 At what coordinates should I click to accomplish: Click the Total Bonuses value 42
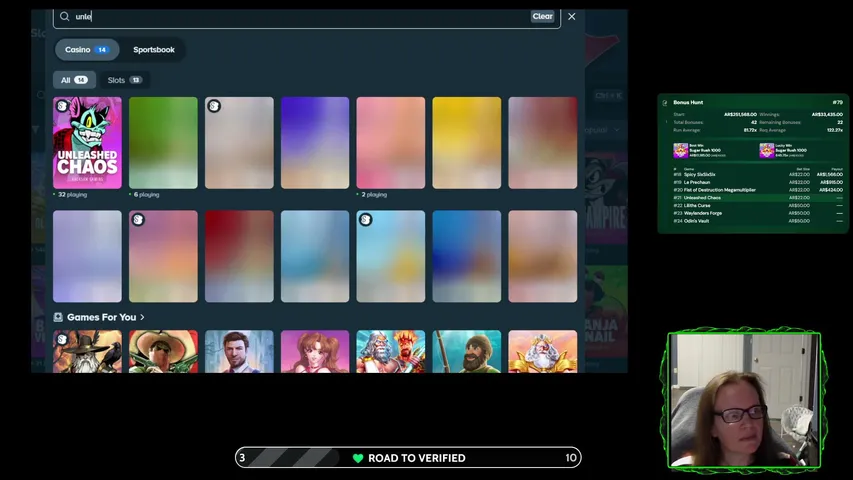pyautogui.click(x=753, y=122)
